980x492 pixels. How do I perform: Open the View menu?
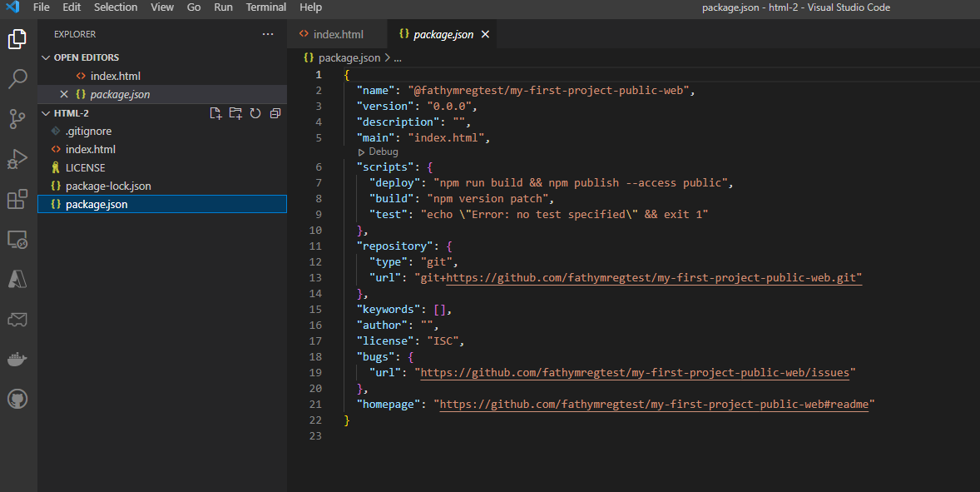162,7
